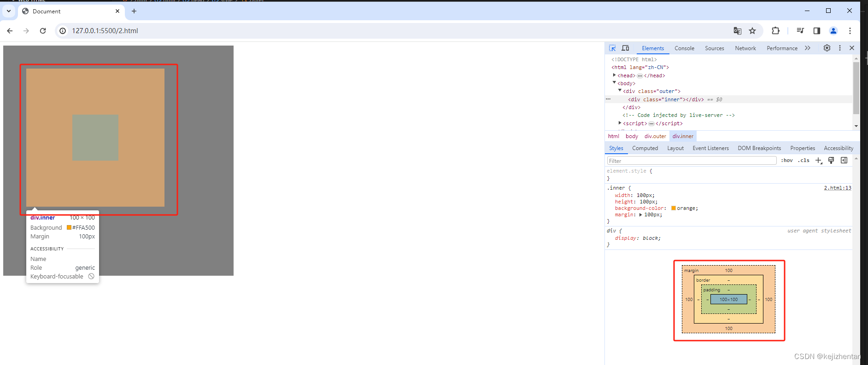Switch to the Console tab
The image size is (868, 365).
684,48
